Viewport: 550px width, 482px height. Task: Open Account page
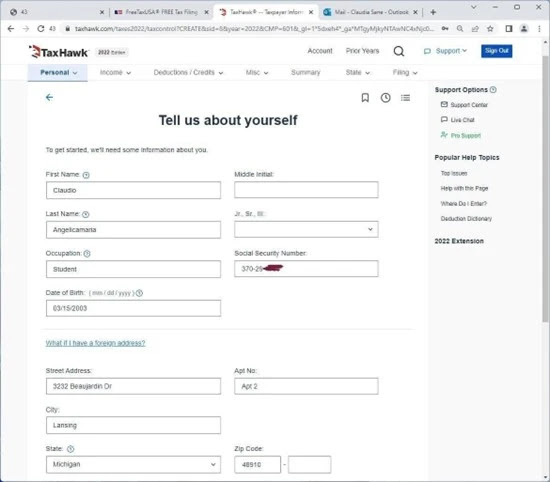pyautogui.click(x=320, y=51)
